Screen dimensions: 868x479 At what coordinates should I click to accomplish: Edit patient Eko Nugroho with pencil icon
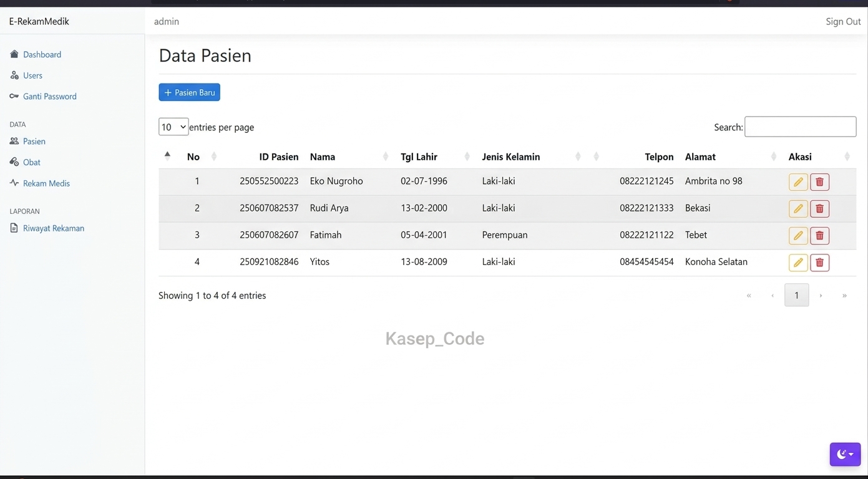tap(798, 181)
